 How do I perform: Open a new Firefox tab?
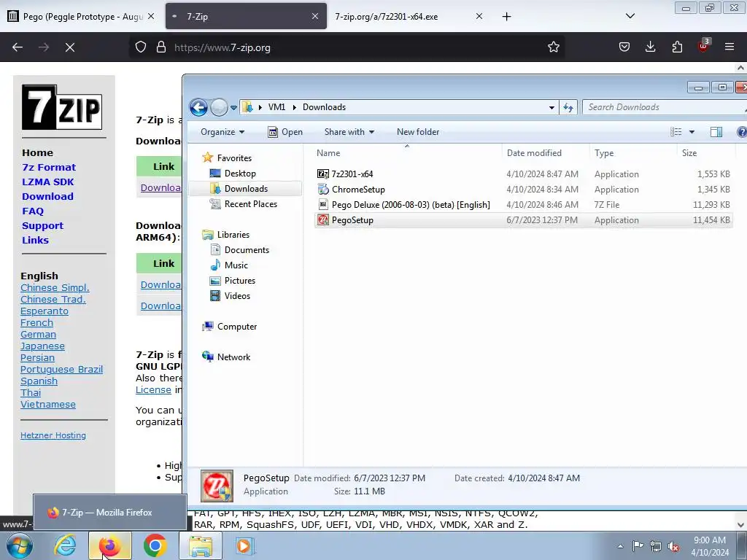[506, 17]
